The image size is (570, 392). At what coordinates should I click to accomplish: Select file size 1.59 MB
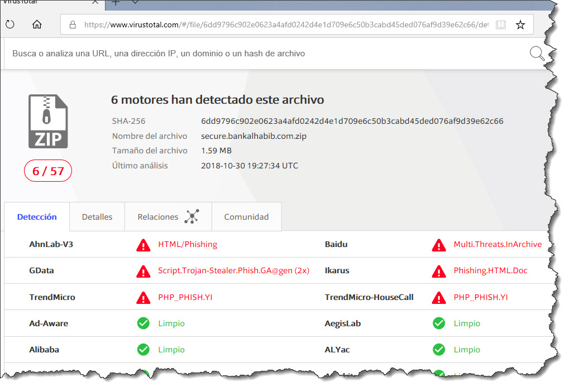(x=216, y=151)
